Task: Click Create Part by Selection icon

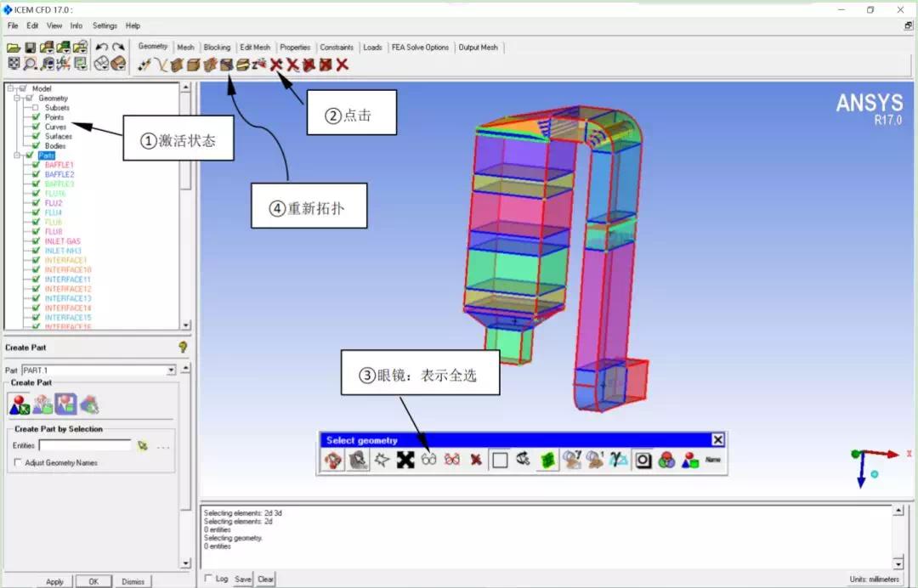Action: point(19,404)
